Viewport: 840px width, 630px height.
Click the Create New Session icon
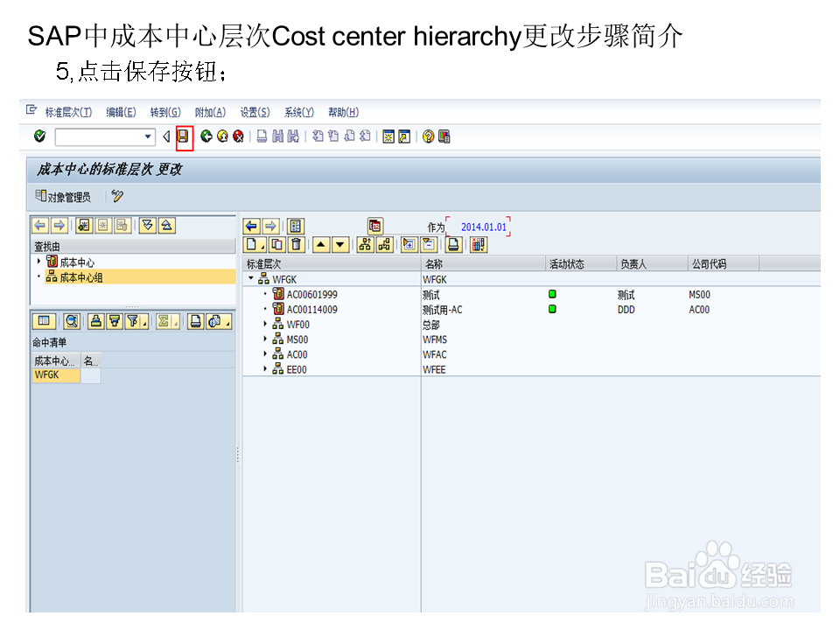point(388,136)
